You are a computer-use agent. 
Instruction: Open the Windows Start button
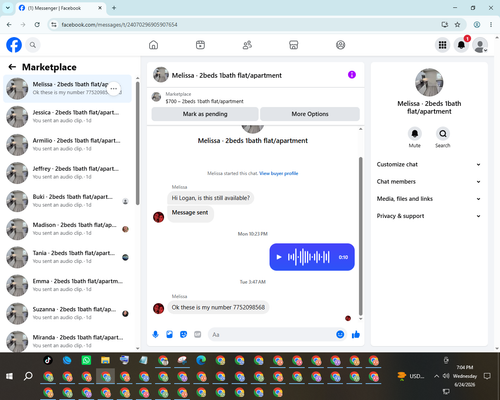tap(9, 376)
